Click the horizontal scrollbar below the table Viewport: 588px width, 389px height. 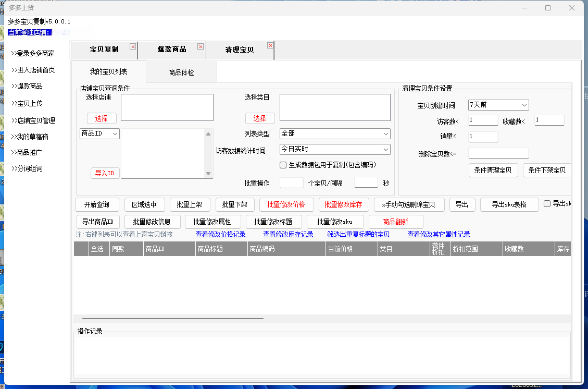172,318
